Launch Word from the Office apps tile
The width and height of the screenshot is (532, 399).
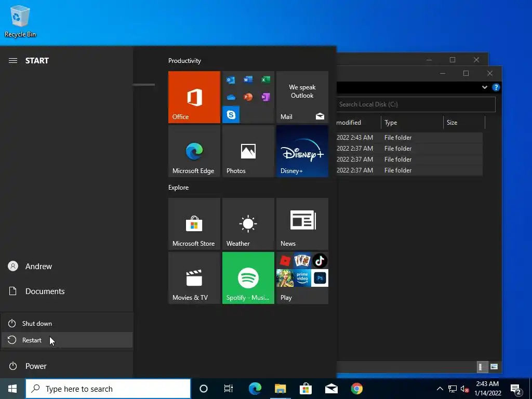pyautogui.click(x=248, y=79)
